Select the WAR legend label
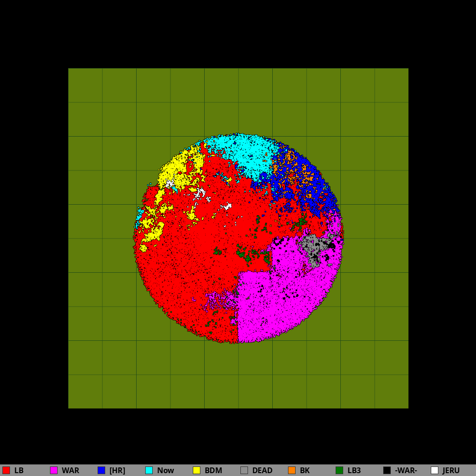The image size is (476, 476). (70, 471)
